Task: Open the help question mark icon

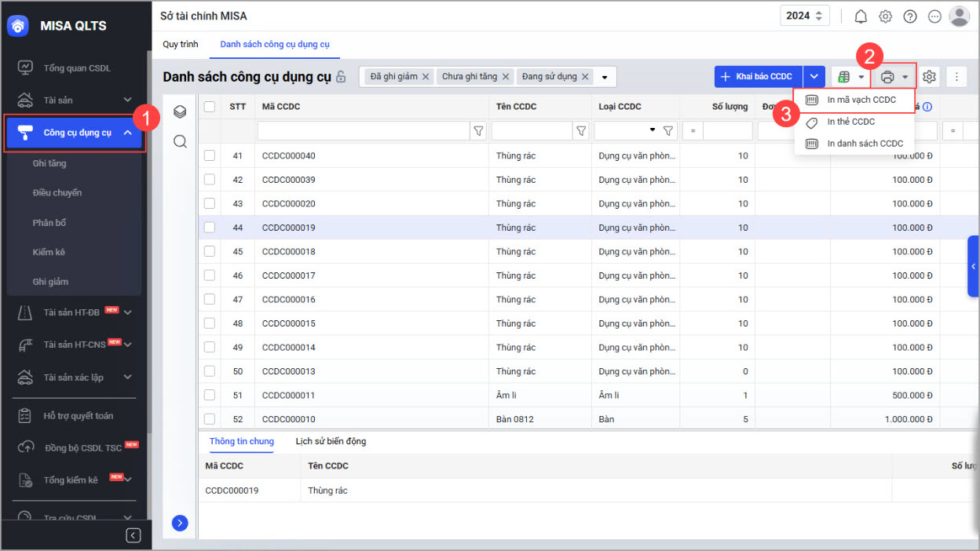Action: click(910, 16)
